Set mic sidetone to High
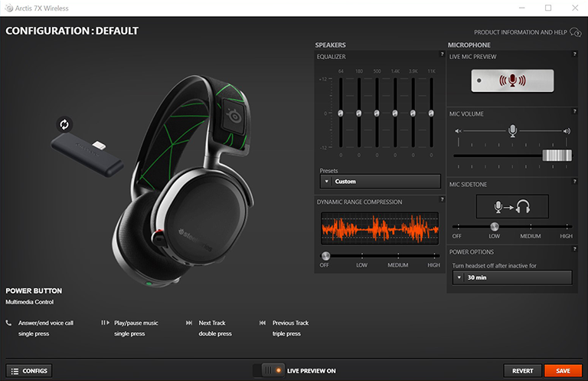The width and height of the screenshot is (588, 381). (x=567, y=227)
